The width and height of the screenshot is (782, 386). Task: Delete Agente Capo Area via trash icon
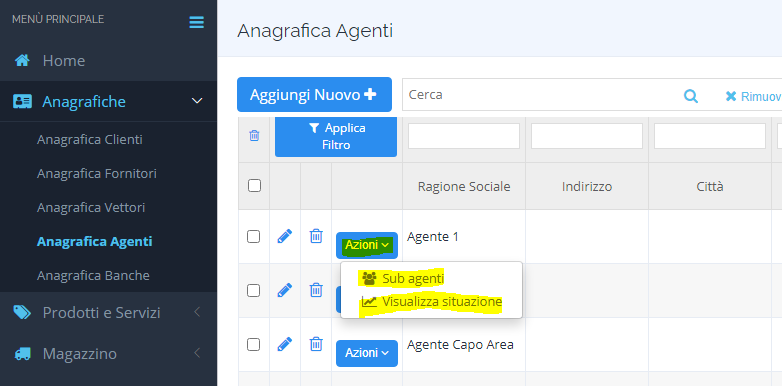(316, 344)
